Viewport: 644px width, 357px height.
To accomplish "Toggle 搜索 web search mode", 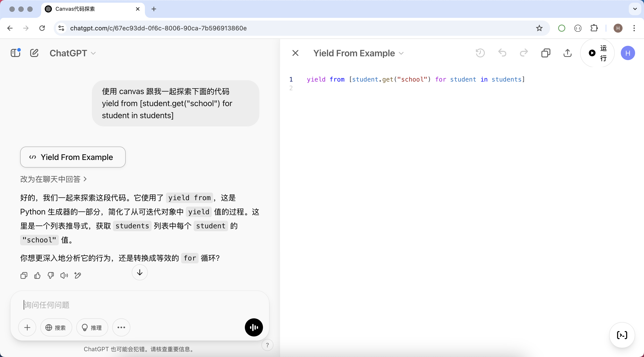I will pos(56,327).
